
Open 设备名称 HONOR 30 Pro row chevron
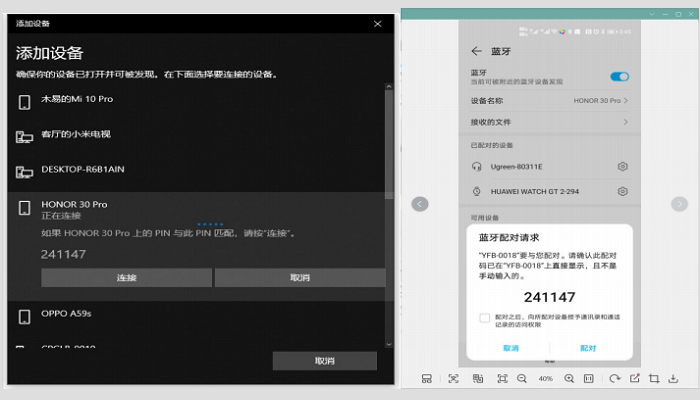pos(625,100)
